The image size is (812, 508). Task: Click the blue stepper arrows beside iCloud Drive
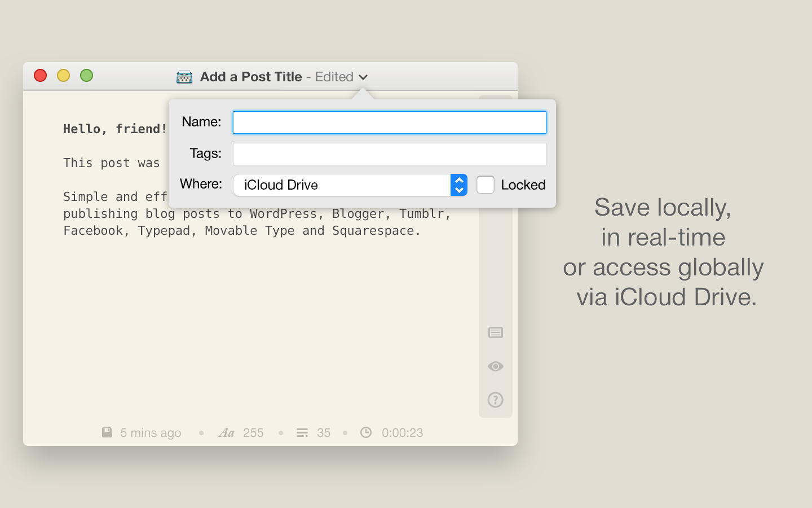459,185
